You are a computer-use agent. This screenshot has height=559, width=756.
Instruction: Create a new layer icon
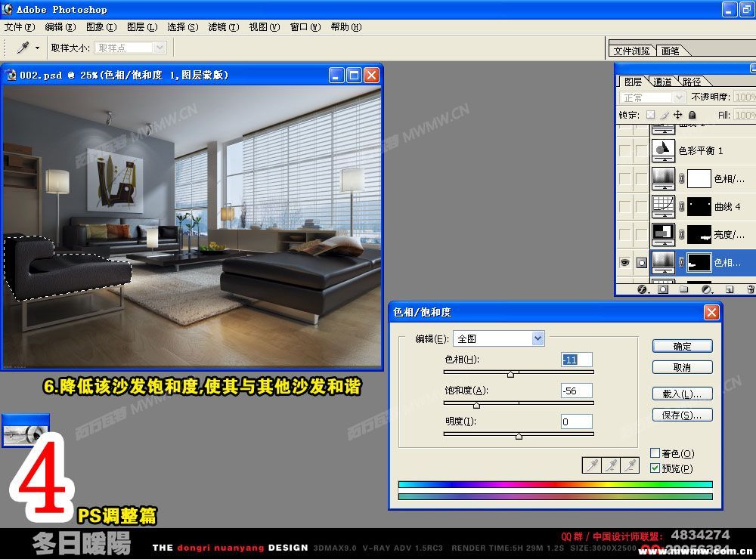[x=730, y=289]
